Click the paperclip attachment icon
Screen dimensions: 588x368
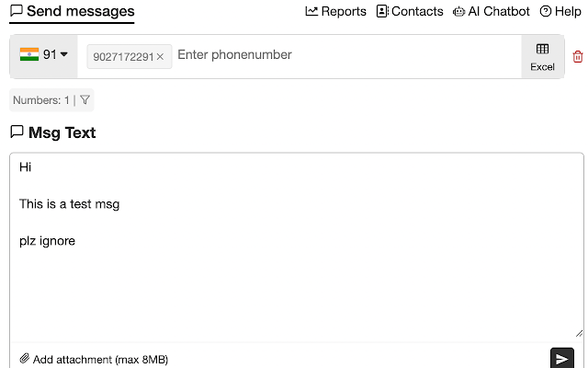(25, 359)
